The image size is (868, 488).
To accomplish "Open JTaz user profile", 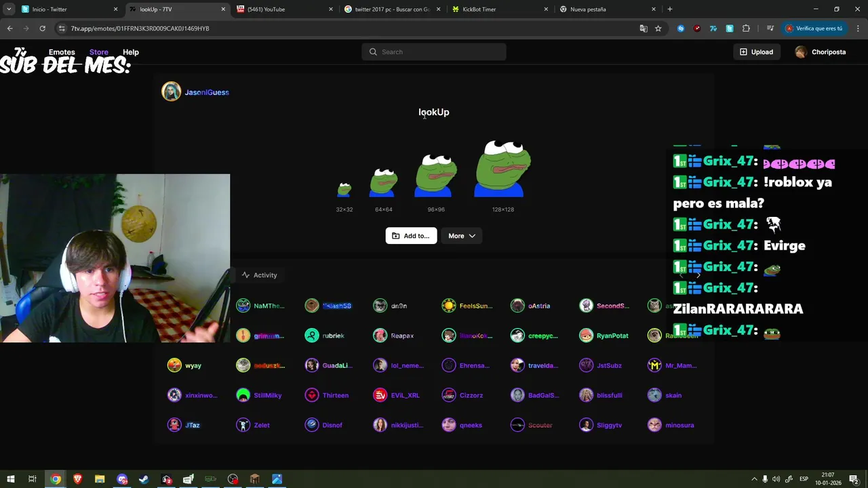I will click(x=184, y=425).
